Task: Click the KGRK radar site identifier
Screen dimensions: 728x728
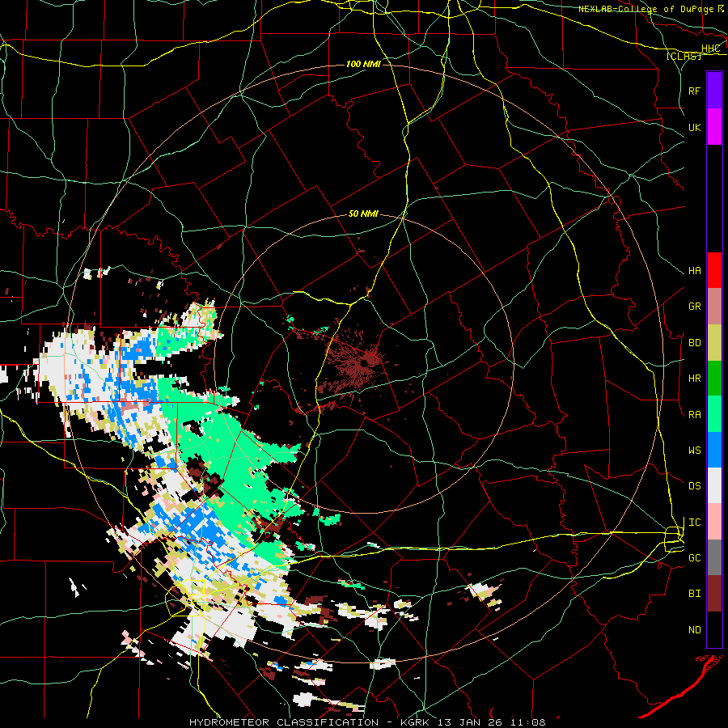Action: coord(416,722)
